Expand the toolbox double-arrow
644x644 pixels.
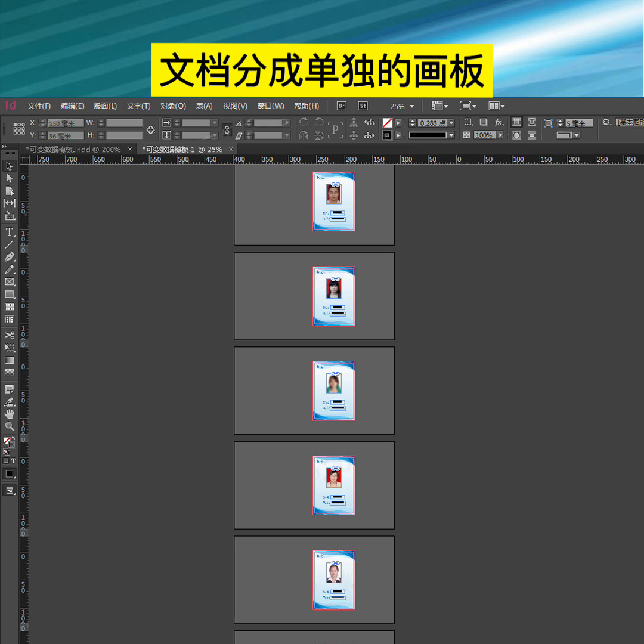pos(4,147)
